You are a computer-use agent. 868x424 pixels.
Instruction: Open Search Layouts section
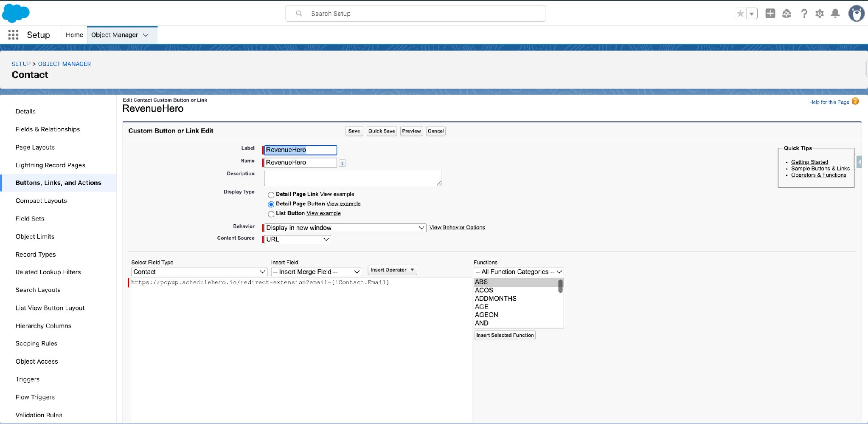tap(38, 290)
